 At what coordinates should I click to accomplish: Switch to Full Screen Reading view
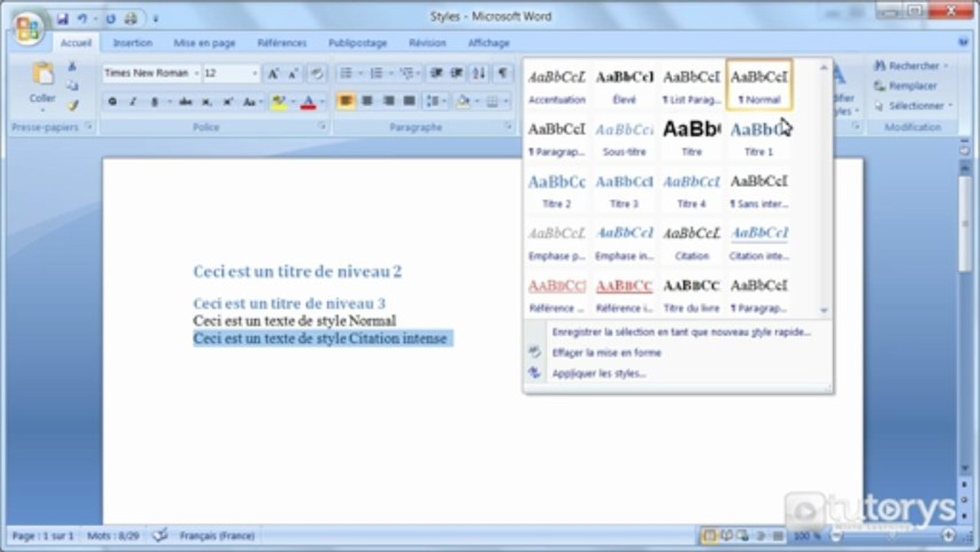pyautogui.click(x=727, y=535)
